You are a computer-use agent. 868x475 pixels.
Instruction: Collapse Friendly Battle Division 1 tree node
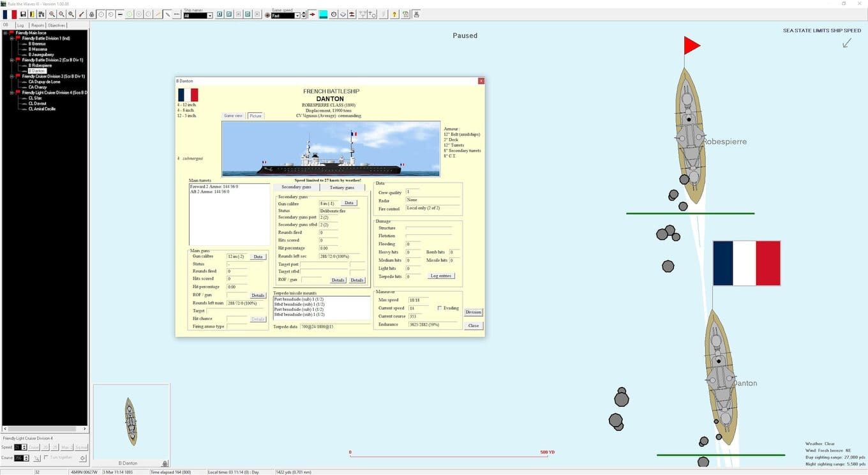tap(11, 38)
